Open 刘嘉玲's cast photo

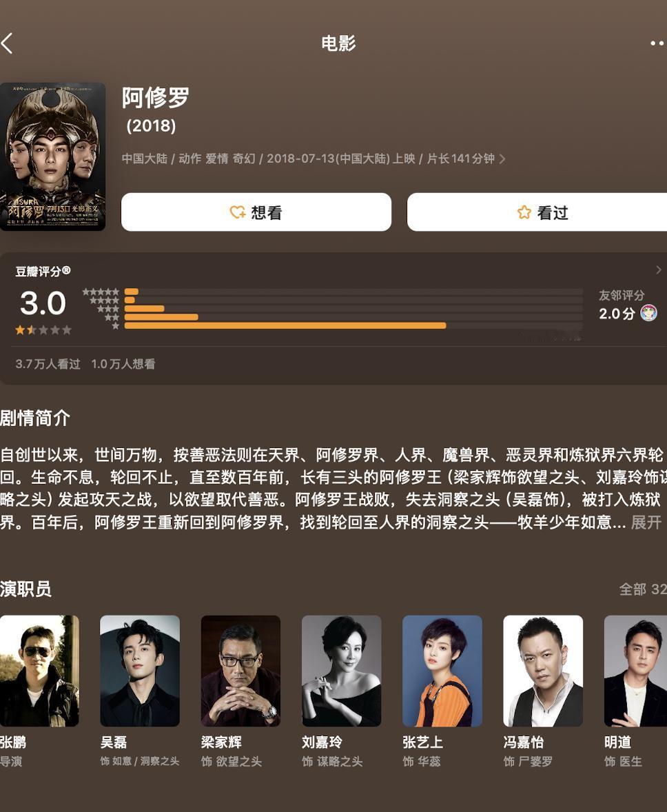[x=341, y=671]
